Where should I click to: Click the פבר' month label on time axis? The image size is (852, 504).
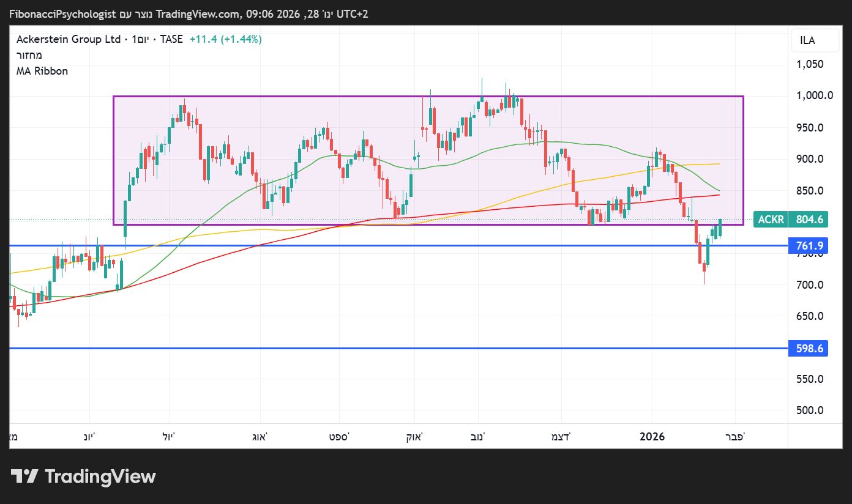[x=736, y=436]
